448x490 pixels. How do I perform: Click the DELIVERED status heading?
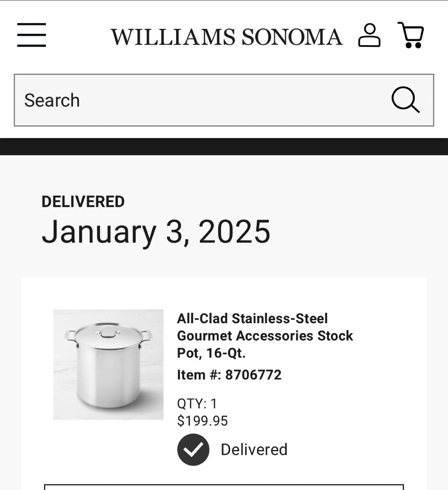(x=83, y=202)
